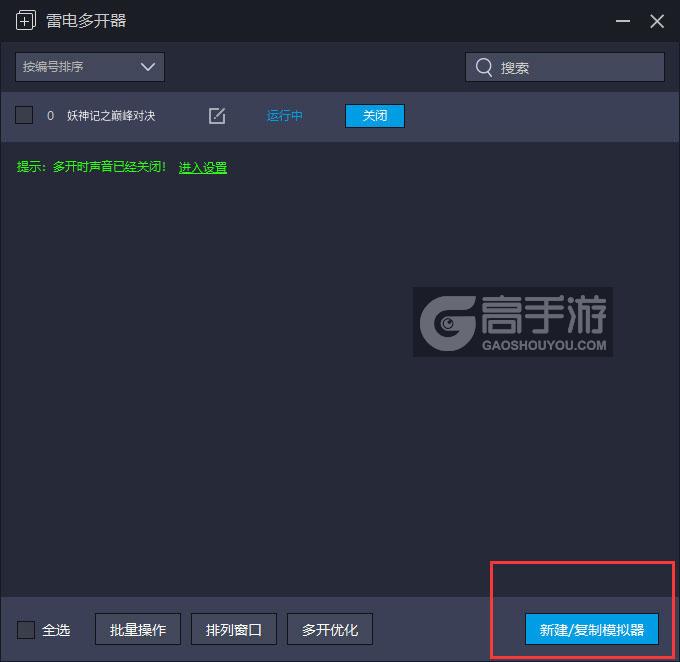Click the 批量操作 button
The image size is (680, 662).
[138, 629]
